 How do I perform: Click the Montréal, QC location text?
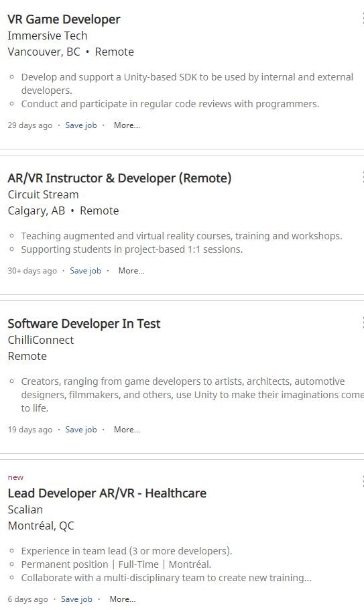pos(41,526)
